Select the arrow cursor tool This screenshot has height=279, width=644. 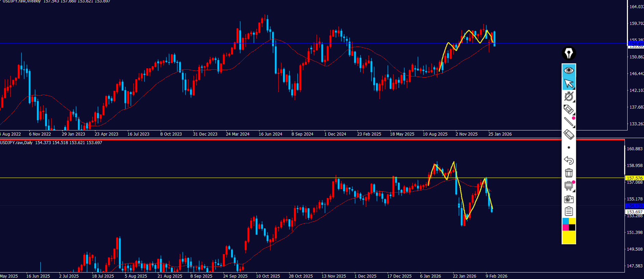[569, 83]
